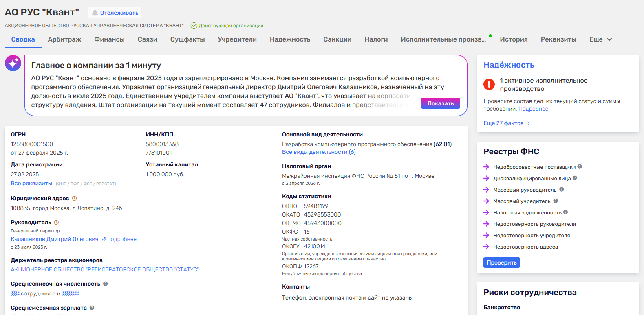
Task: Expand the Еще tab dropdown
Action: 601,39
